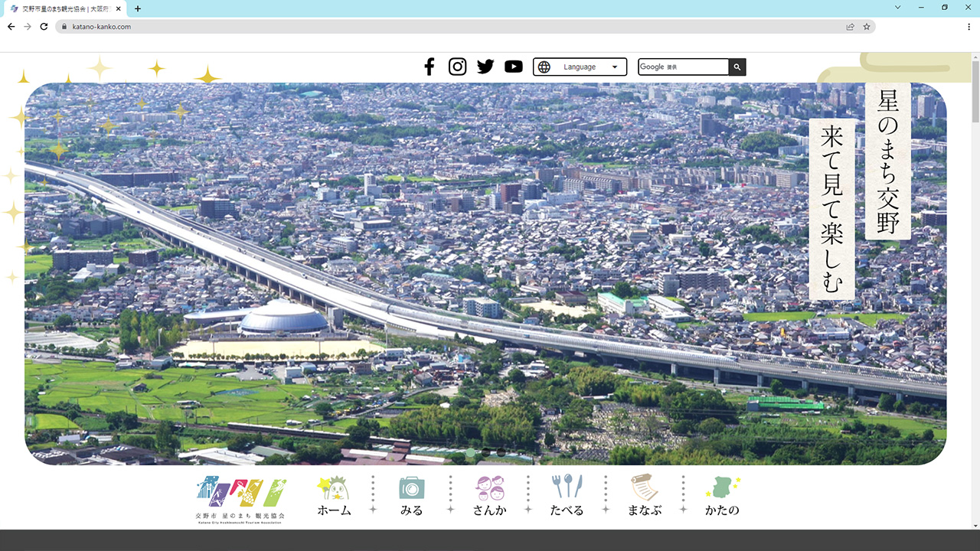The height and width of the screenshot is (551, 980).
Task: Click the magnifier search button
Action: [x=737, y=67]
